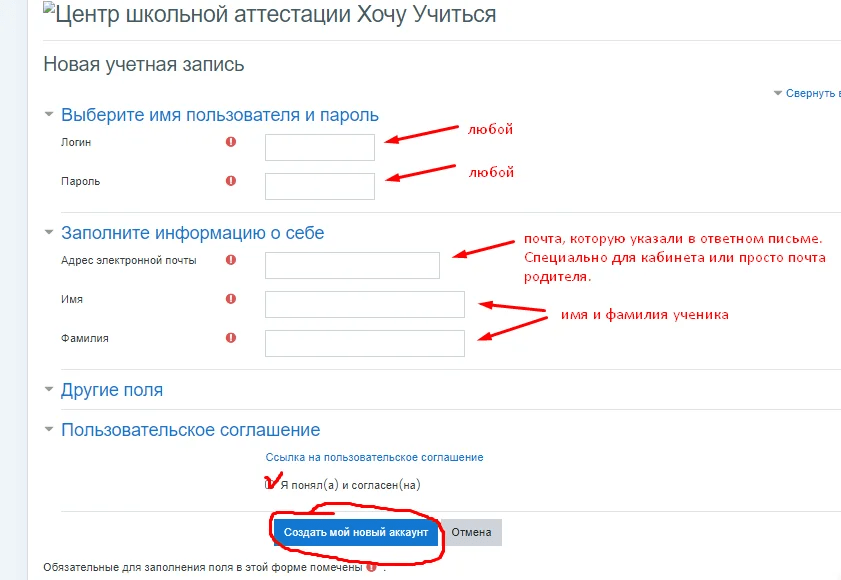This screenshot has height=580, width=841.
Task: Click the Имя input field
Action: (x=365, y=304)
